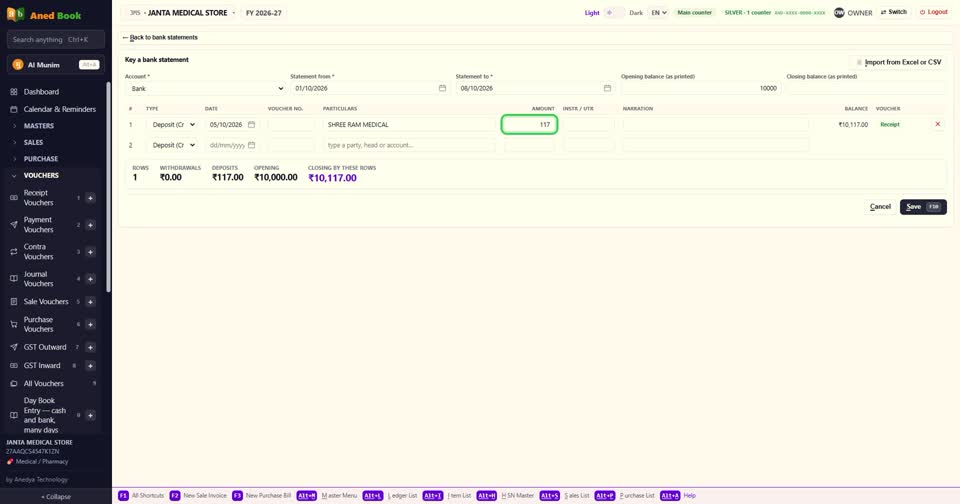Click the Sale Vouchers document icon

[13, 302]
